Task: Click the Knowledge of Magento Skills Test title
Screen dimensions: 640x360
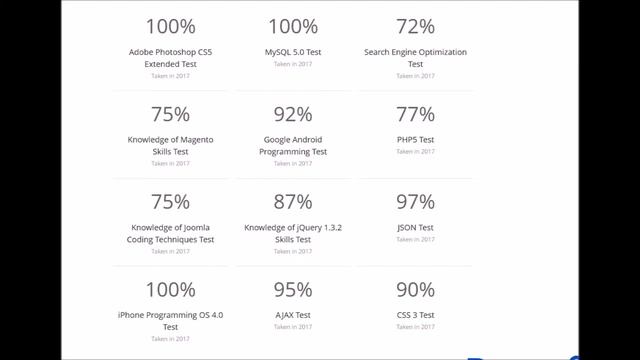Action: coord(170,145)
